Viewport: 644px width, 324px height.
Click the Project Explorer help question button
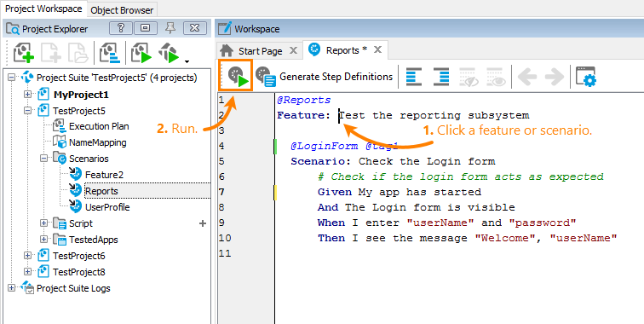point(121,28)
